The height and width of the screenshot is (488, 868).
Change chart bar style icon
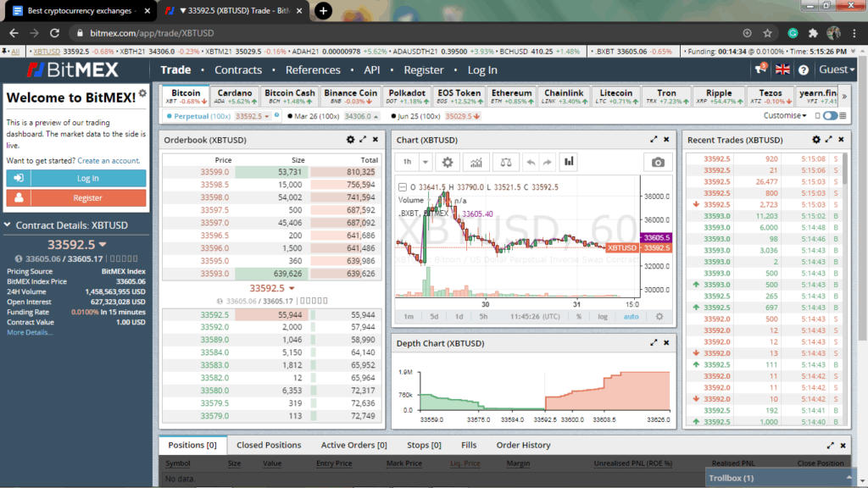coord(569,162)
